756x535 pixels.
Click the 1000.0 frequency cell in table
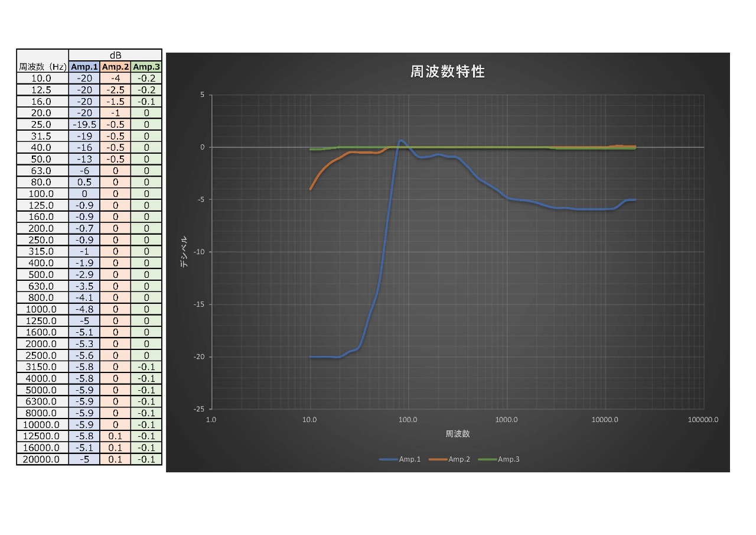tap(42, 309)
